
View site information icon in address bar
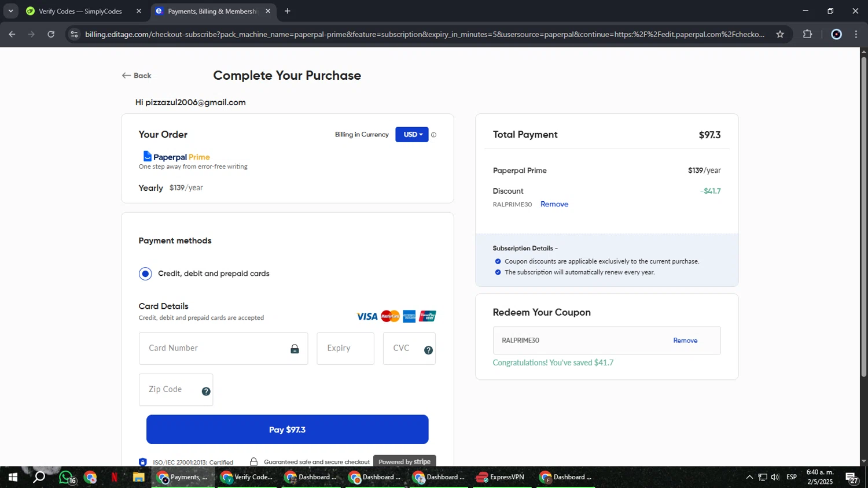click(x=74, y=35)
